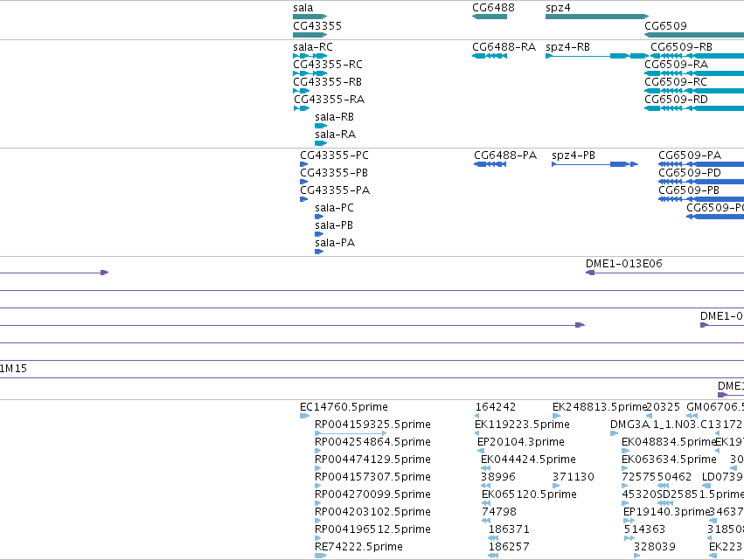Click CG6509-PA protein glyph

[x=701, y=164]
